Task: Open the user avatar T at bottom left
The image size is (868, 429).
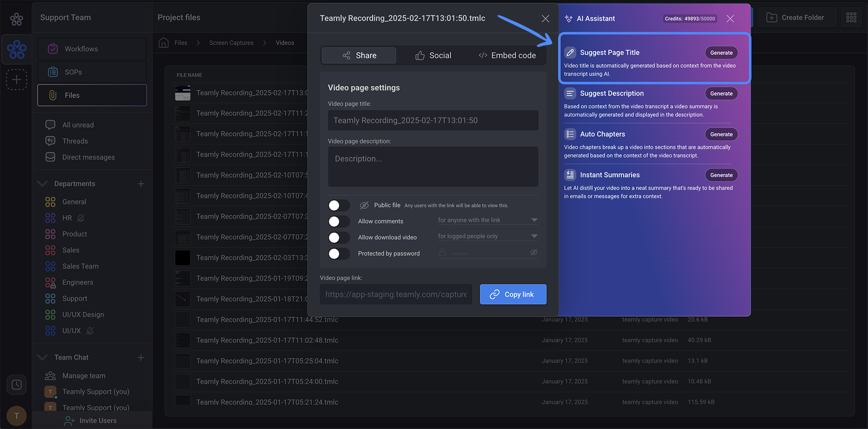Action: tap(16, 415)
